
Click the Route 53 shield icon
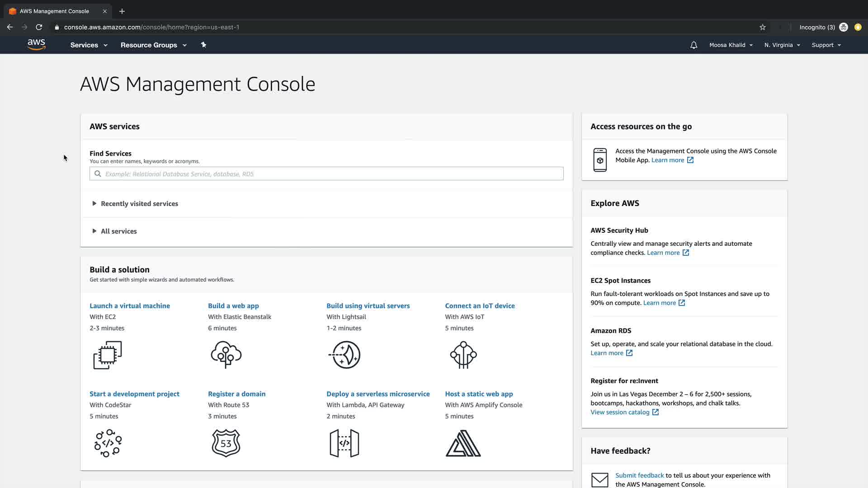226,443
